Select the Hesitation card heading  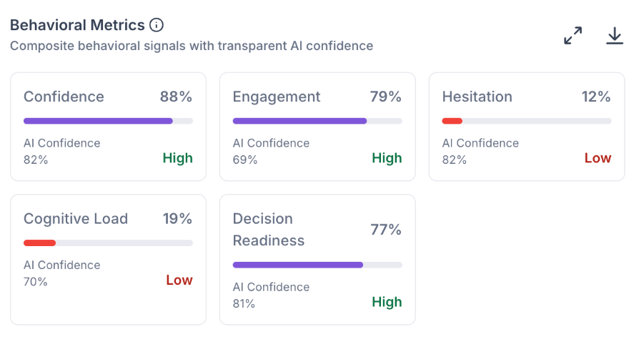click(477, 97)
